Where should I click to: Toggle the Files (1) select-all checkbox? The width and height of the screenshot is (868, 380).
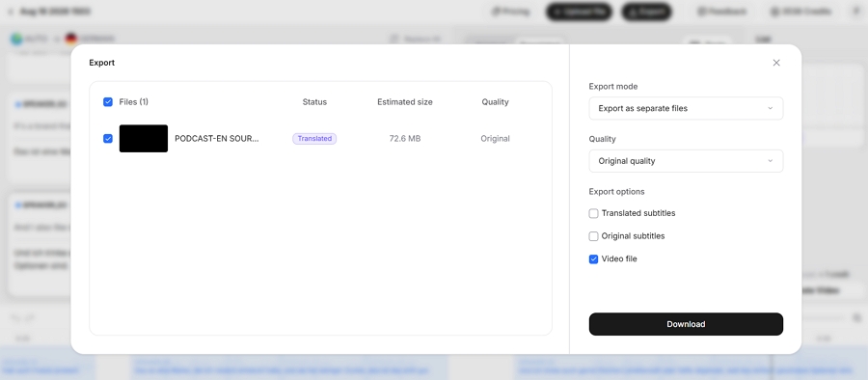(x=108, y=102)
